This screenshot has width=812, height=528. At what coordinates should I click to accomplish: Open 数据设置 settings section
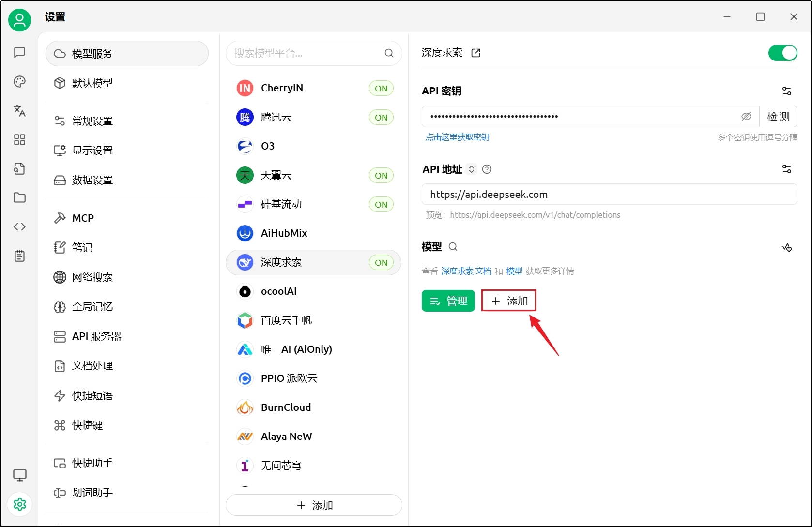coord(127,180)
